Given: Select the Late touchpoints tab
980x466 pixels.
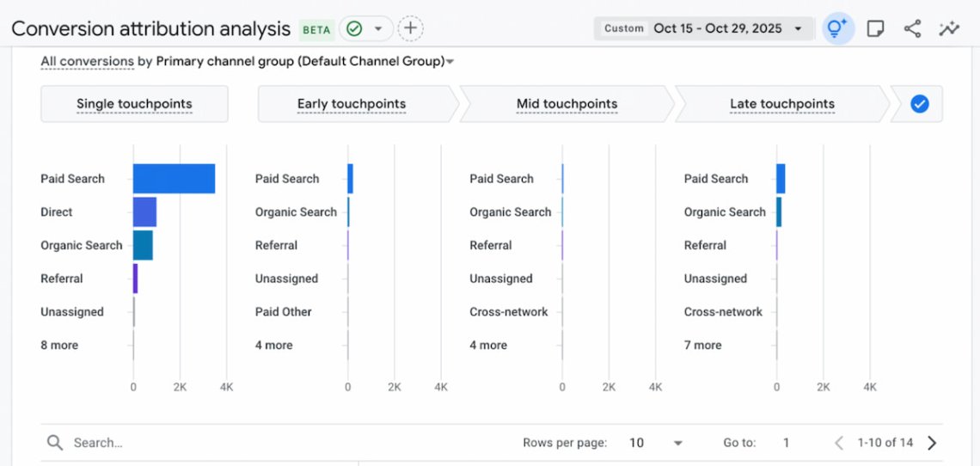Looking at the screenshot, I should click(x=782, y=104).
